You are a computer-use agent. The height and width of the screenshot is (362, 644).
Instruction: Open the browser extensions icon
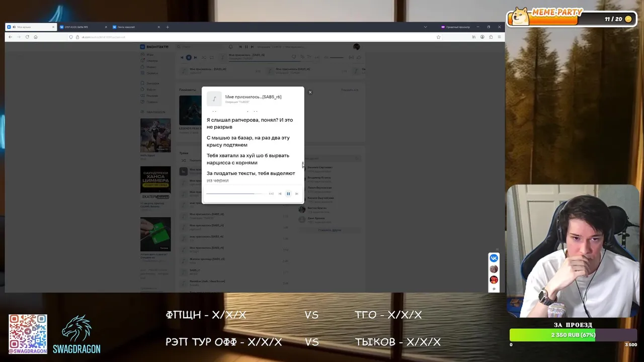491,37
